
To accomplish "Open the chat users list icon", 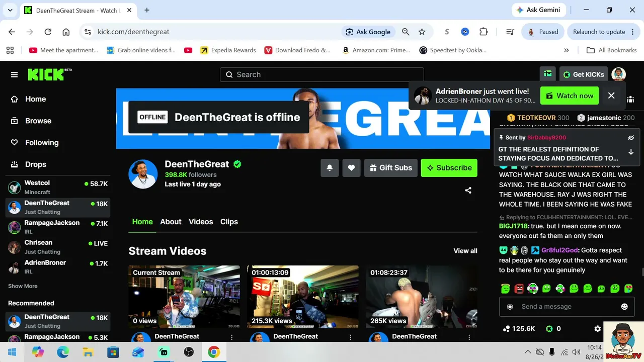I will pos(630,100).
